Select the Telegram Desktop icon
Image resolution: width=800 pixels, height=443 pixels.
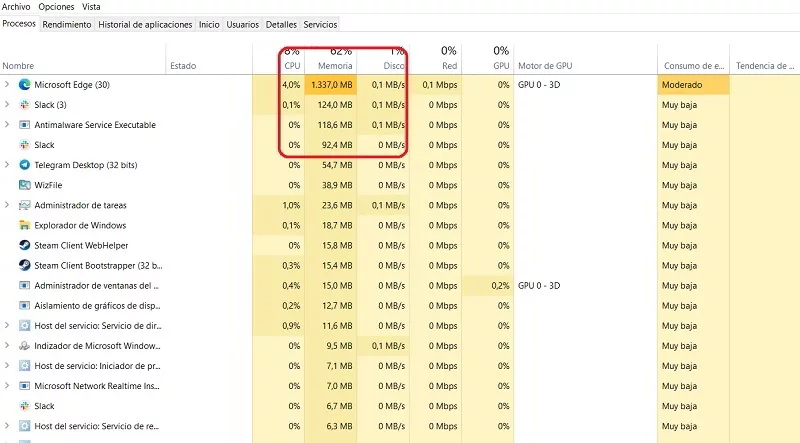[25, 165]
